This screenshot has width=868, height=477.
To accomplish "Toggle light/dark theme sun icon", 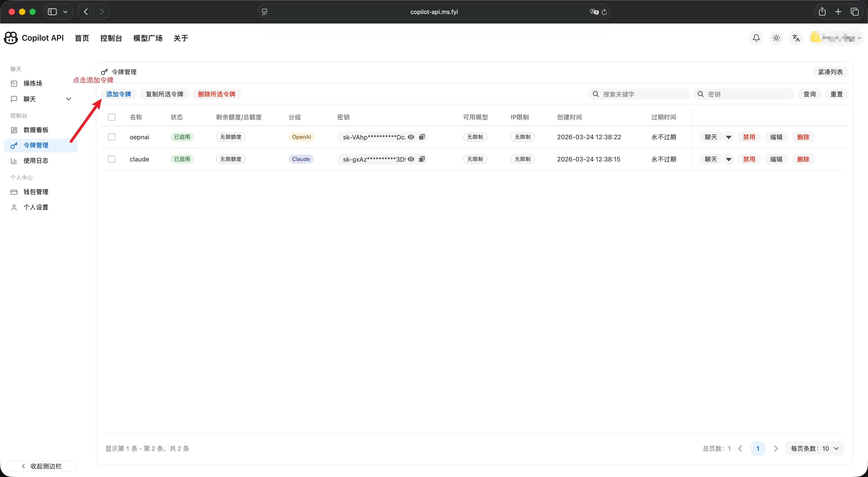I will pyautogui.click(x=776, y=38).
